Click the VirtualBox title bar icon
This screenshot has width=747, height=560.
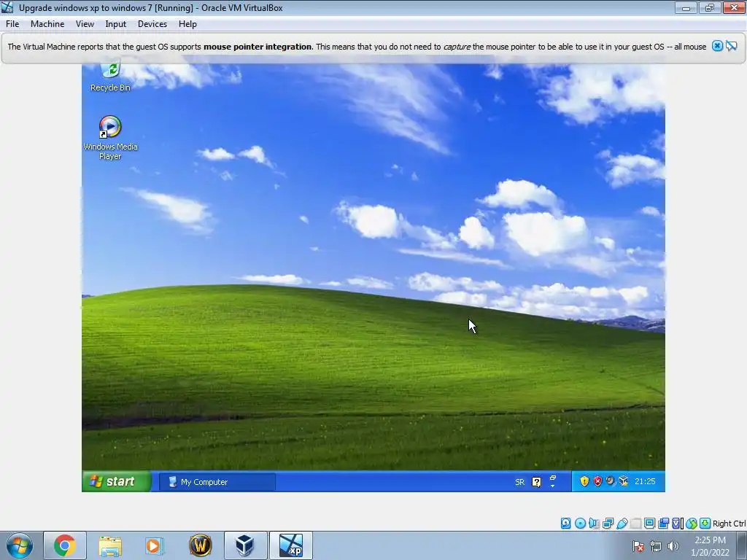(x=7, y=7)
